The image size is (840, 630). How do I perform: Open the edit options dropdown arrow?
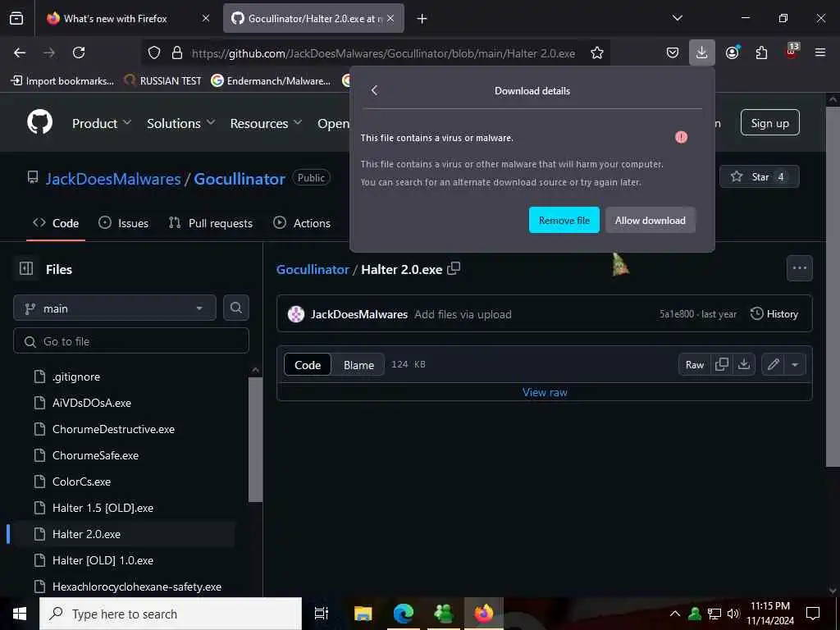(x=795, y=364)
